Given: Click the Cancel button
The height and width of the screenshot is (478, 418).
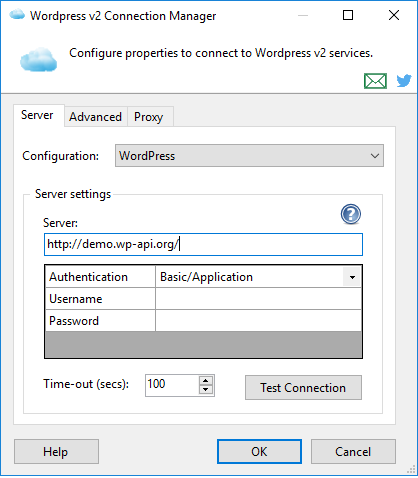Looking at the screenshot, I should tap(353, 452).
